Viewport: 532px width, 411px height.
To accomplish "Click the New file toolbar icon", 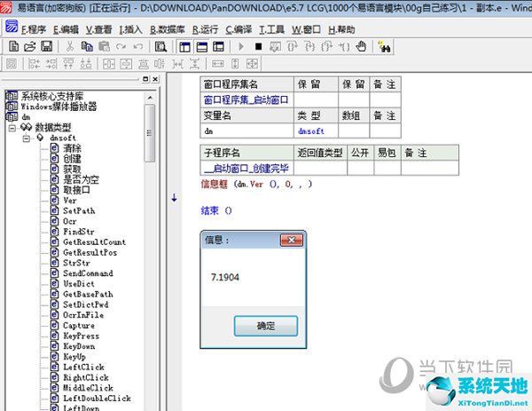I will tap(13, 46).
